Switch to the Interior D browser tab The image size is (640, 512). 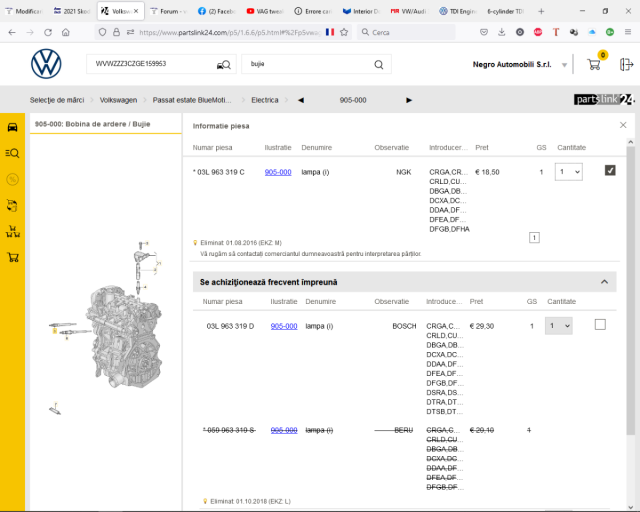361,11
